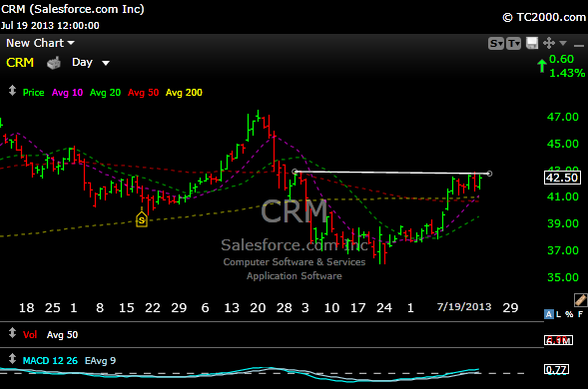Viewport: 588px width, 389px height.
Task: Click the MACD pane resize arrows icon
Action: [12, 359]
